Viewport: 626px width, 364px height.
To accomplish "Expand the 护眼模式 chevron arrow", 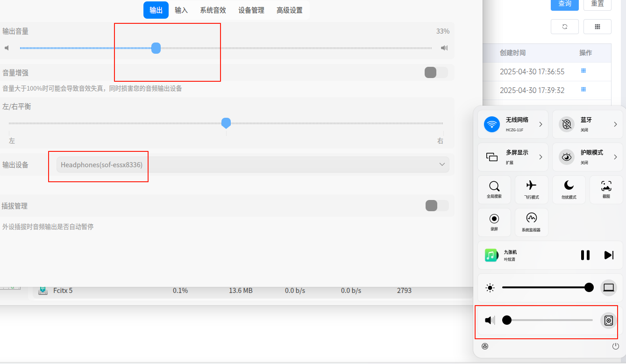I will click(615, 157).
